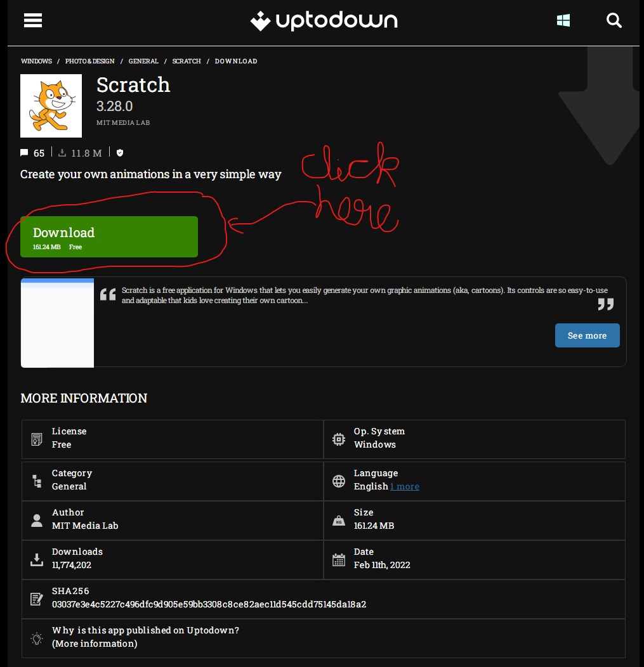Click version number '3.28.0'
Screen dimensions: 644x667
(x=114, y=106)
